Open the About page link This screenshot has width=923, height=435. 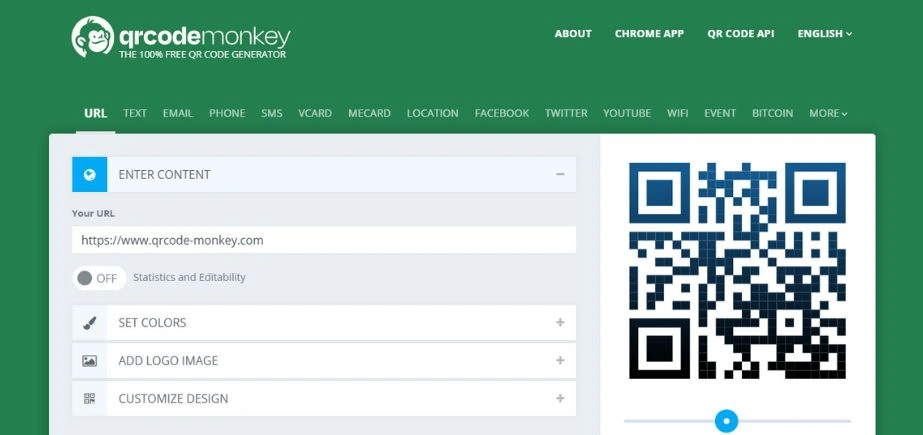(x=573, y=34)
